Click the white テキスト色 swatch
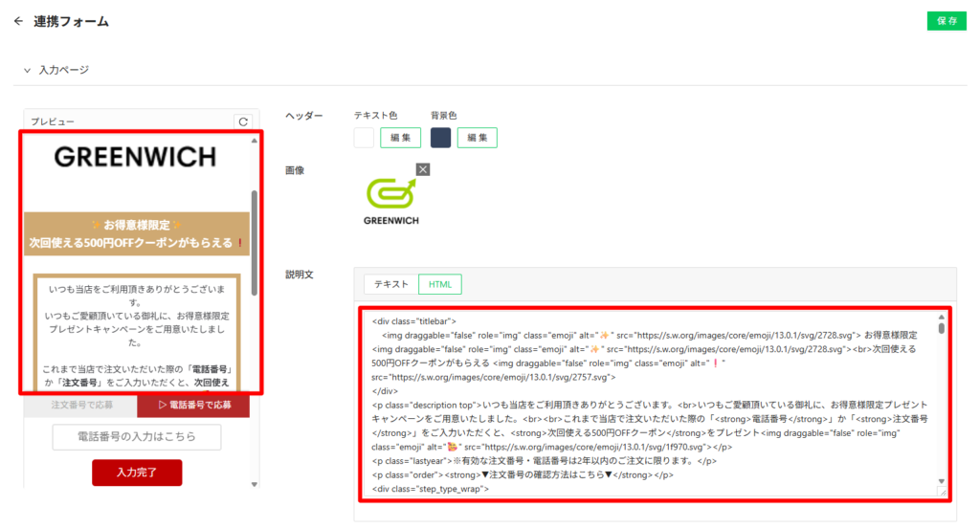The image size is (980, 528). [x=364, y=138]
